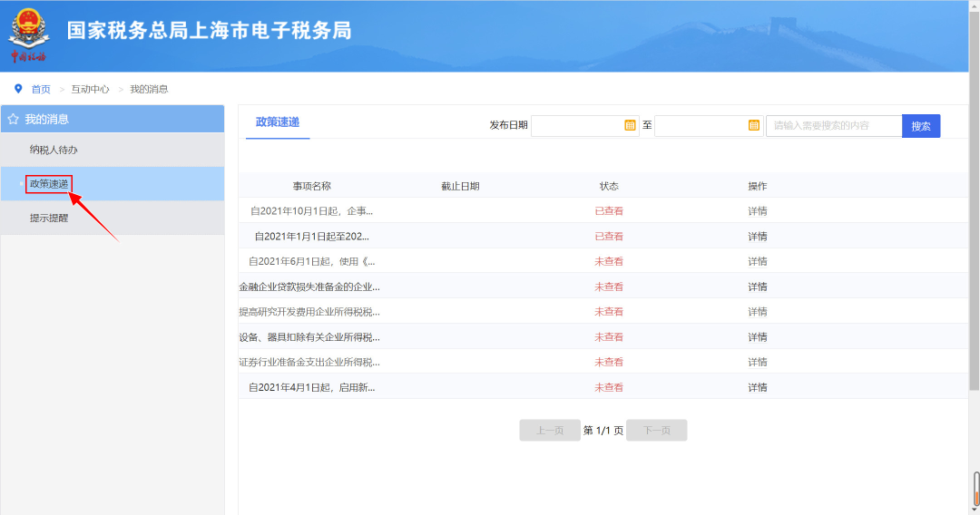
Task: Click the star icon beside 我的消息
Action: (13, 119)
